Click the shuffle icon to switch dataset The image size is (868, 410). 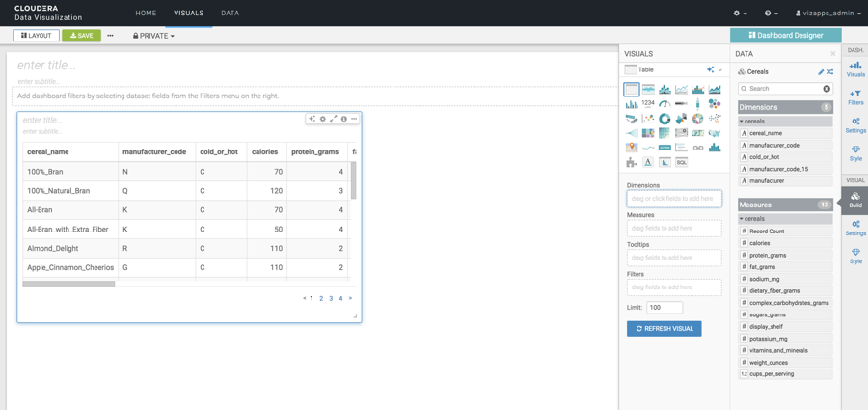830,72
